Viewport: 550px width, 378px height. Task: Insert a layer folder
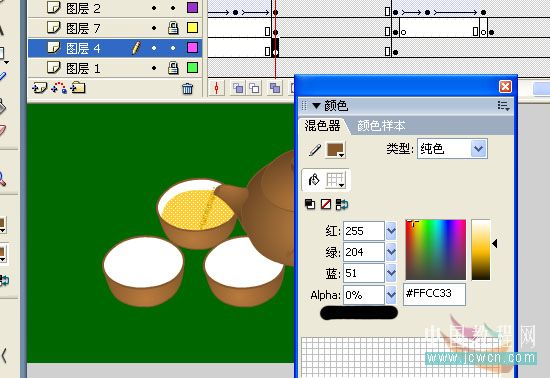[x=78, y=87]
